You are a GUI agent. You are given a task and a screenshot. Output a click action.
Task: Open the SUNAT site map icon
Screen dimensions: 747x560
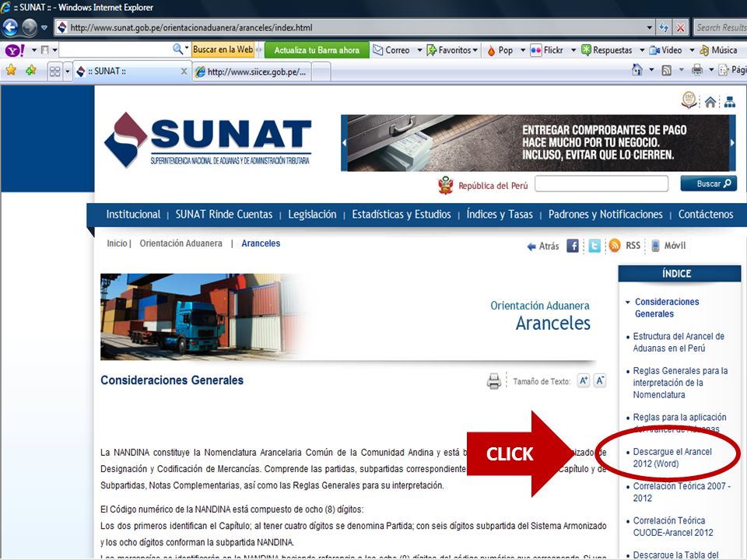729,101
